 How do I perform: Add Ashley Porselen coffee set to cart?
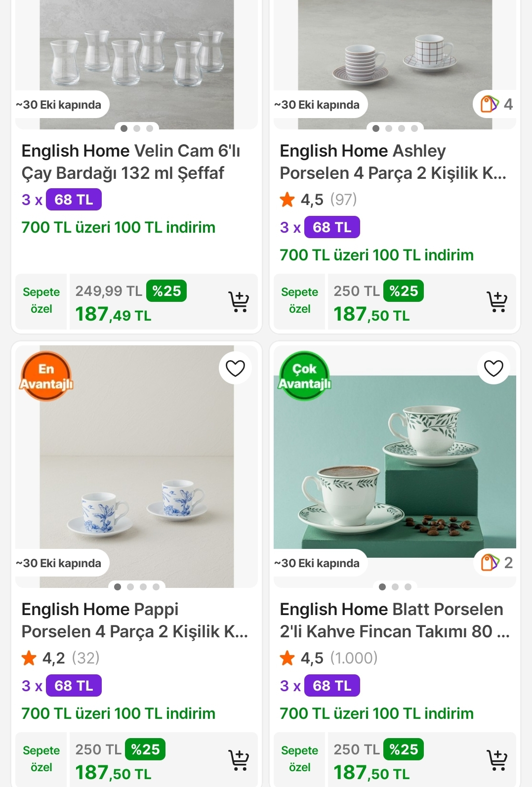click(x=497, y=301)
